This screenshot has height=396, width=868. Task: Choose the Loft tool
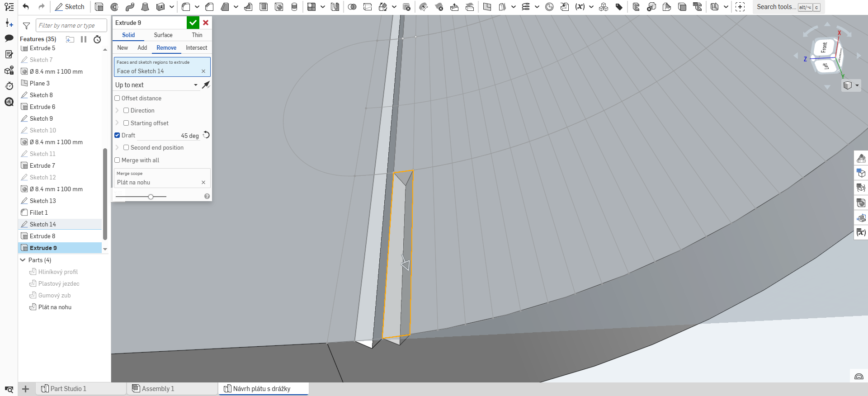145,7
